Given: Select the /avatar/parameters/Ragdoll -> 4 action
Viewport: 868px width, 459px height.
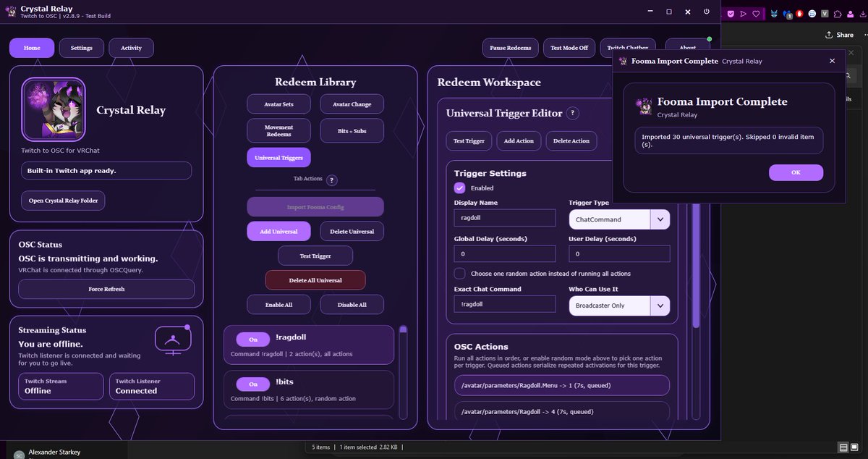Looking at the screenshot, I should click(561, 411).
